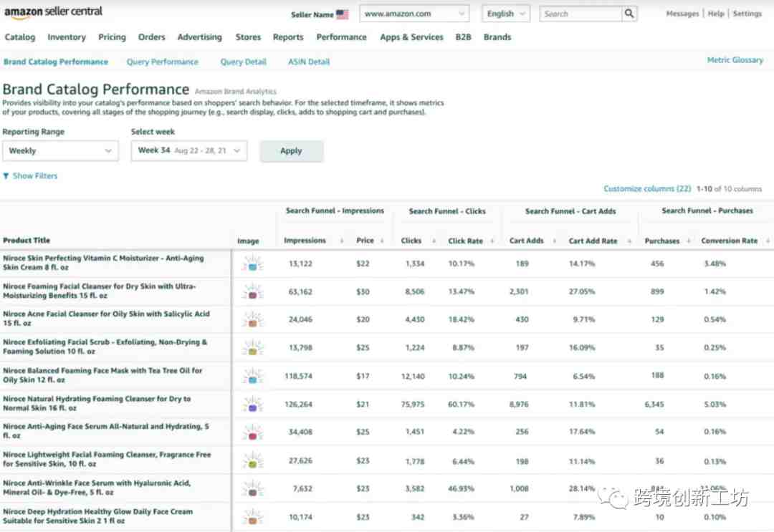Open the Apps & Services menu
774x532 pixels.
point(411,37)
